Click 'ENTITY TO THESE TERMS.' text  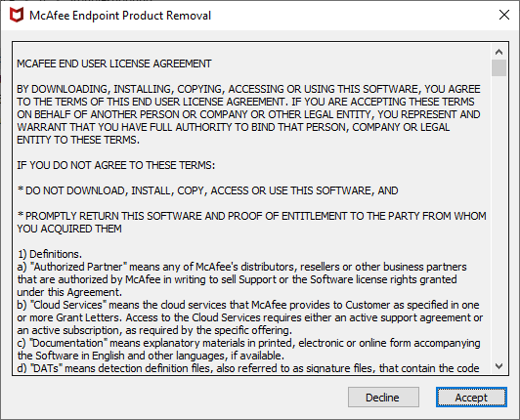pyautogui.click(x=78, y=140)
